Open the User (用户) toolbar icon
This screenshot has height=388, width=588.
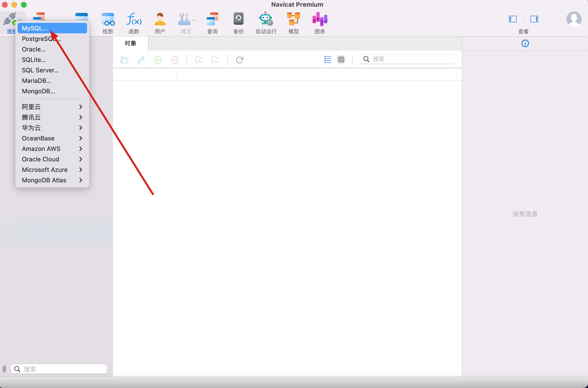tap(160, 19)
